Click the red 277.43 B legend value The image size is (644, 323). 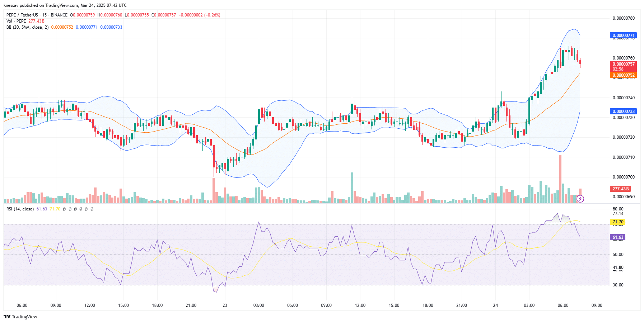pos(37,21)
